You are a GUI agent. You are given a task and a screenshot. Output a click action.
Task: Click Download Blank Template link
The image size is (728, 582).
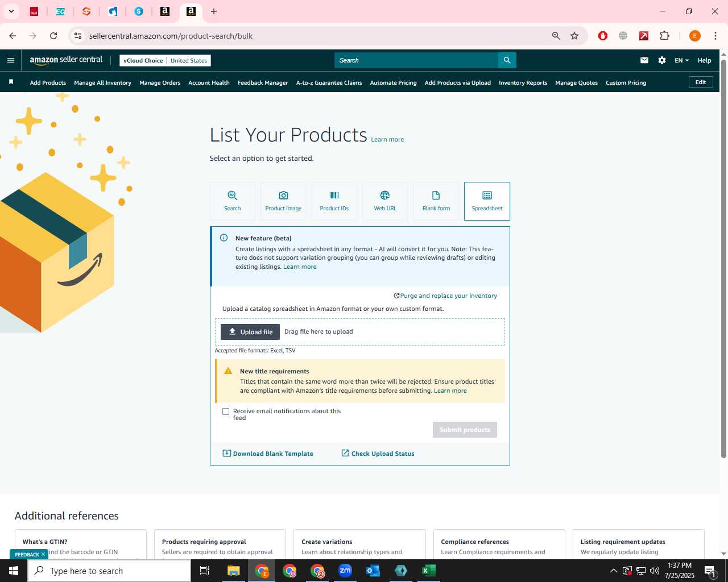tap(267, 454)
